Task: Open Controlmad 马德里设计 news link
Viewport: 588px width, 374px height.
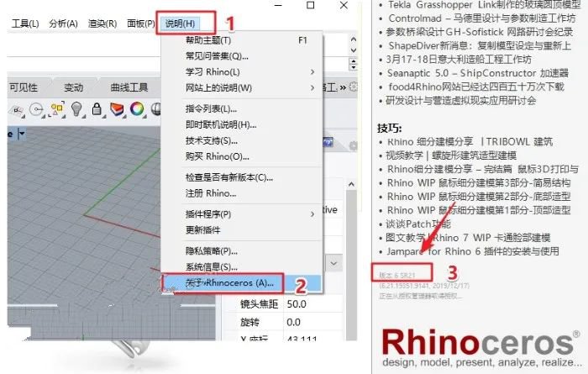Action: point(481,18)
